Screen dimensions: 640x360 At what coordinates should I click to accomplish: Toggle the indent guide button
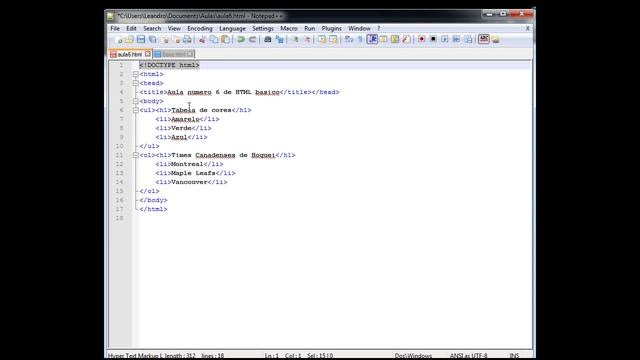(x=372, y=39)
